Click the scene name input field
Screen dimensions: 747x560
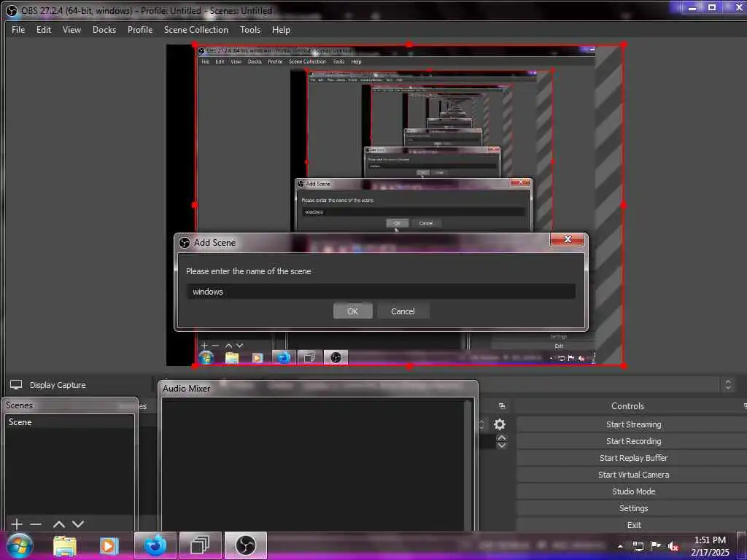coord(381,292)
